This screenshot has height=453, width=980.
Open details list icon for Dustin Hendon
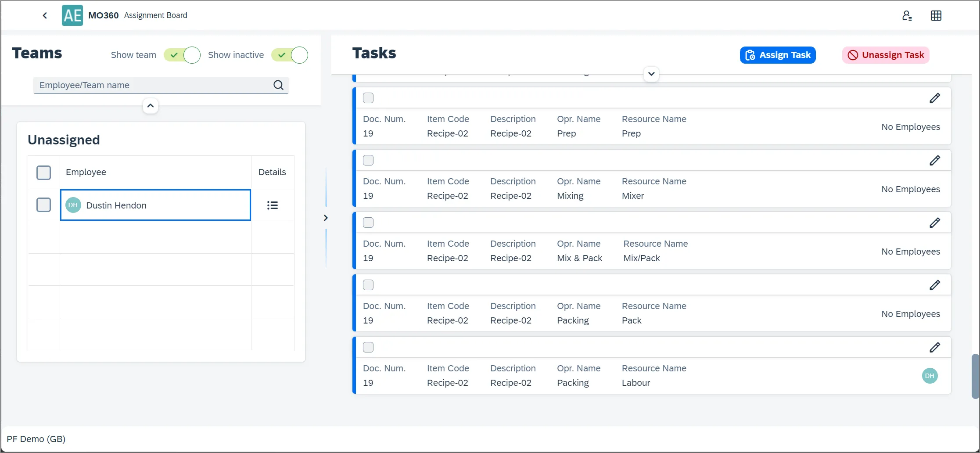pos(272,205)
